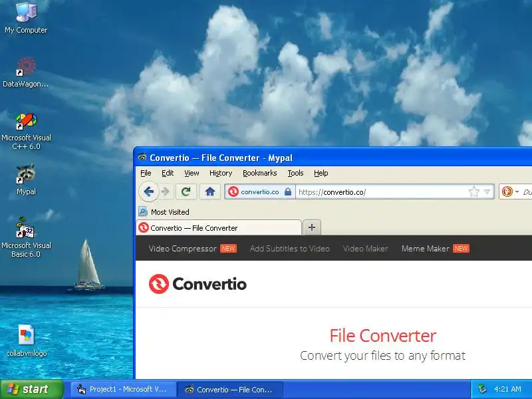Click the network tray icon
Image resolution: width=532 pixels, height=399 pixels.
pos(482,389)
